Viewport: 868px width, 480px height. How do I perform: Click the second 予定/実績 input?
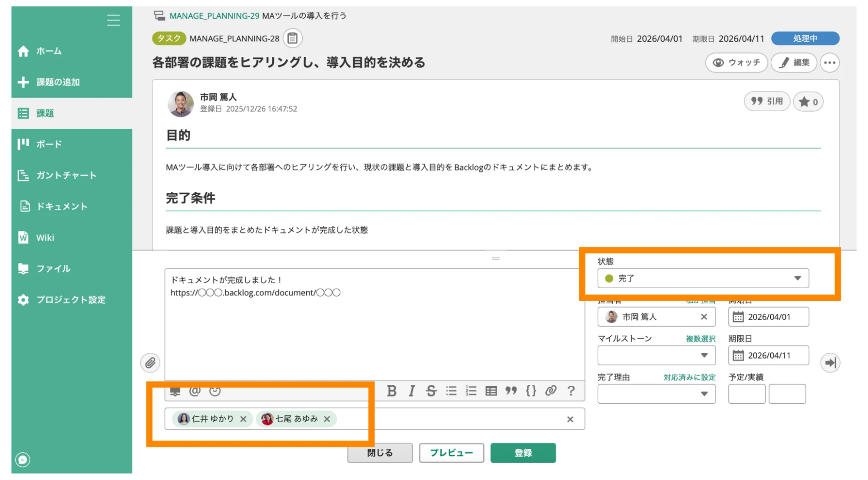(x=787, y=394)
